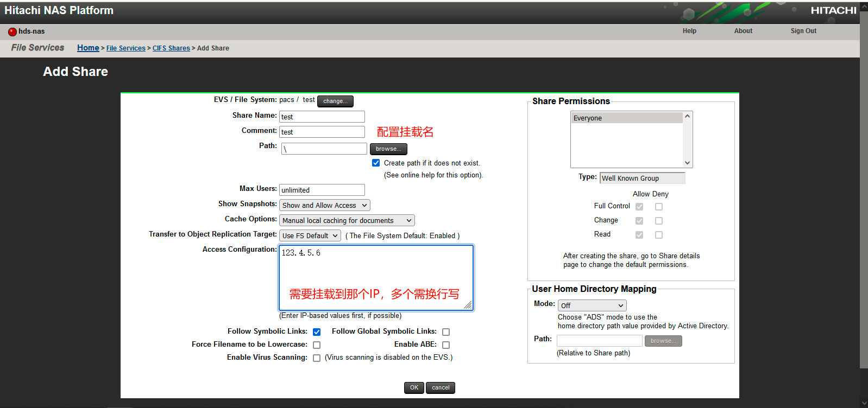Click Access Configuration text area
868x408 pixels.
pos(376,278)
